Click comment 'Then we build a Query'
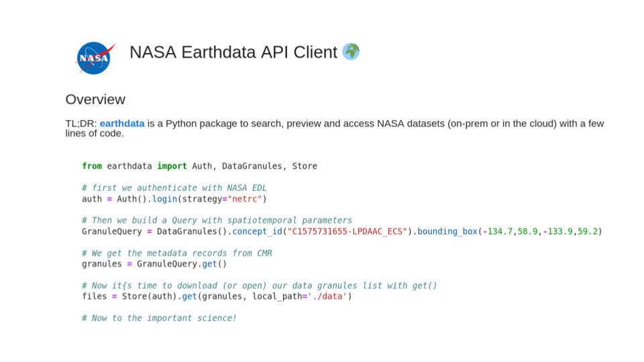This screenshot has width=644, height=362. click(x=217, y=221)
